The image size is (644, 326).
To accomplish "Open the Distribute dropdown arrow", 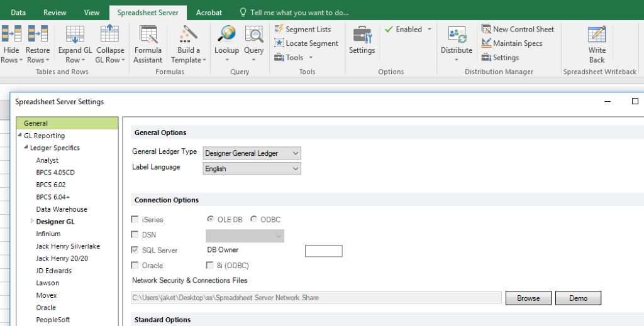I will tap(457, 60).
